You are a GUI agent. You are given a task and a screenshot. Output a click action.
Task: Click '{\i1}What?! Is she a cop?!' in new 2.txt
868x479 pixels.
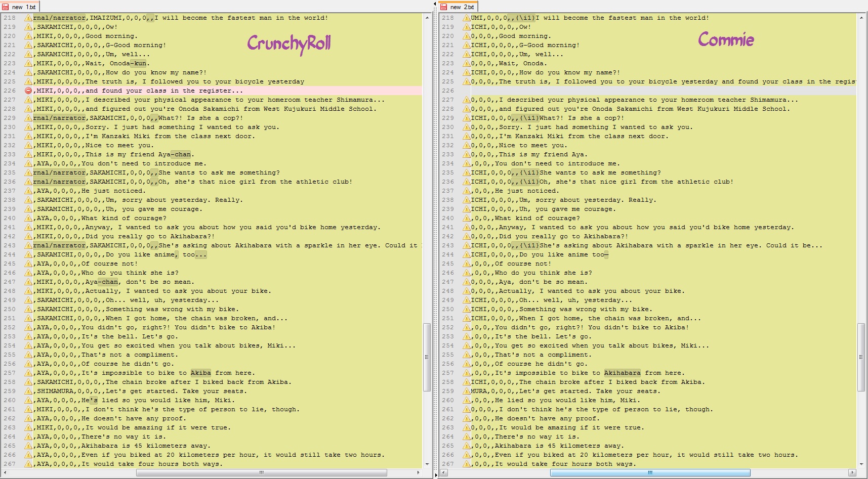pos(572,118)
